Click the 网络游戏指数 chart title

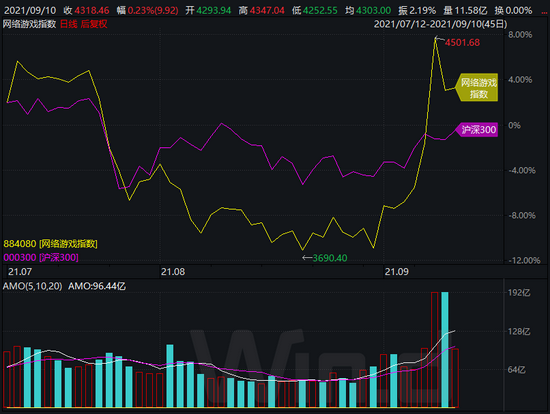[x=29, y=24]
